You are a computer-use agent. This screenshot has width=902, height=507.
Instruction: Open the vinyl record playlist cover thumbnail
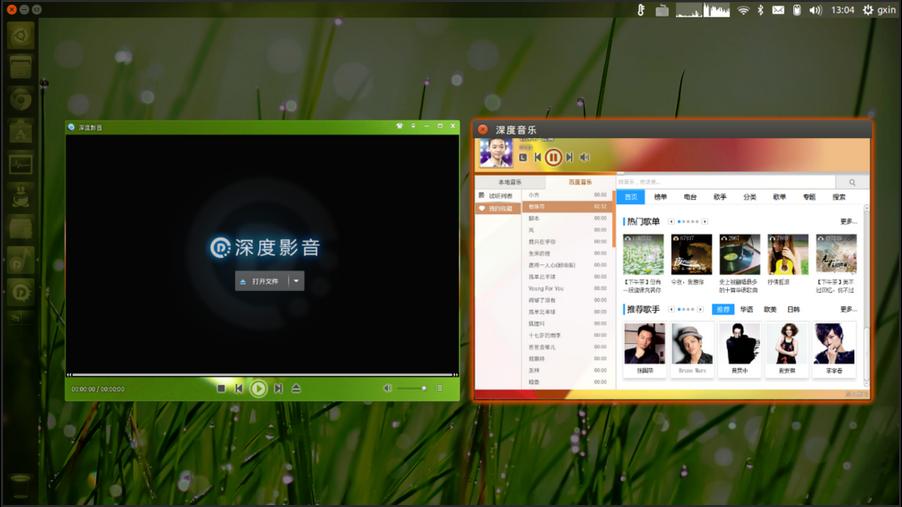coord(740,254)
